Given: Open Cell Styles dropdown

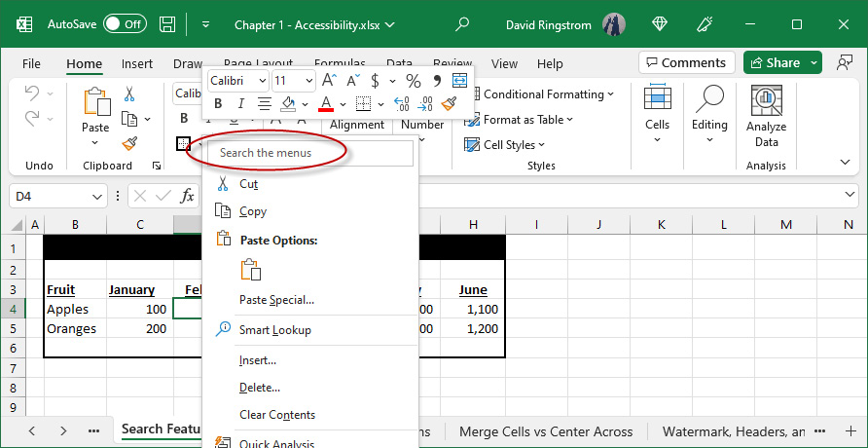Looking at the screenshot, I should [x=505, y=145].
